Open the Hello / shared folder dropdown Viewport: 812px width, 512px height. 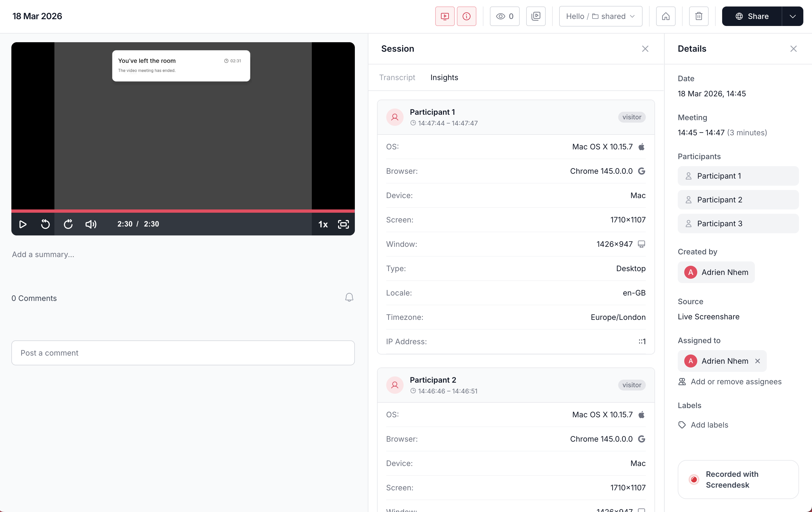(600, 16)
